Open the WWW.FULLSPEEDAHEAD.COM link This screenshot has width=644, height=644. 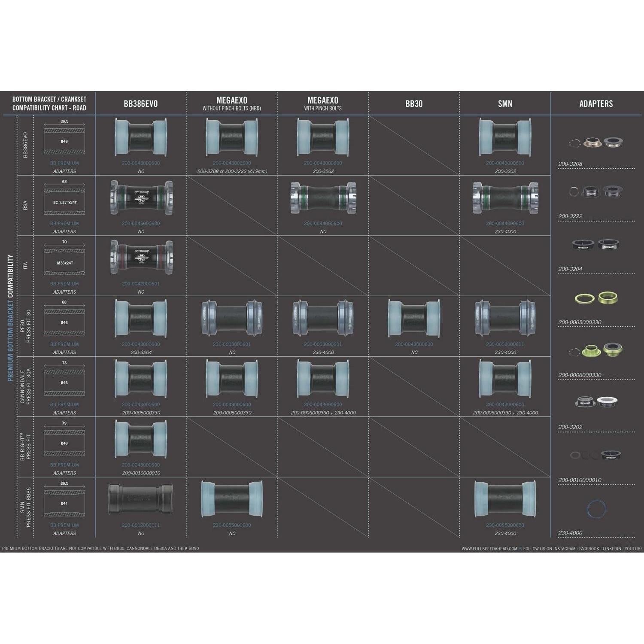489,549
